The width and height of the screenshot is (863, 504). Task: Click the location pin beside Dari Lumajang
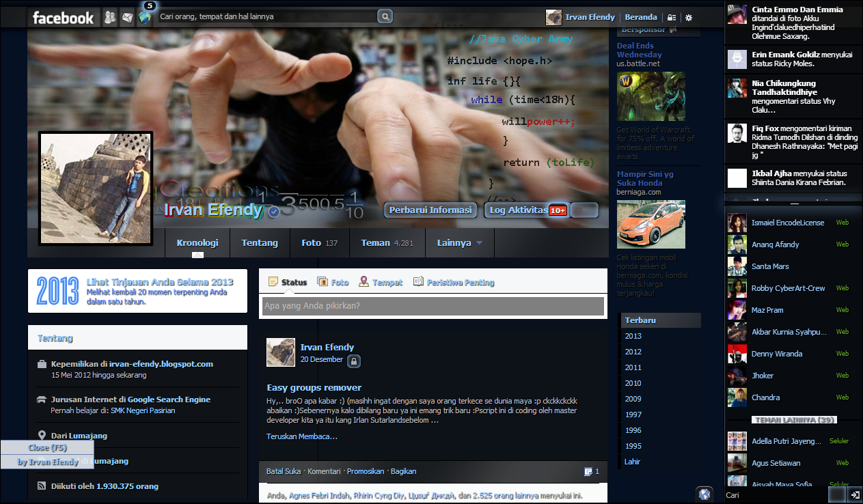click(42, 435)
